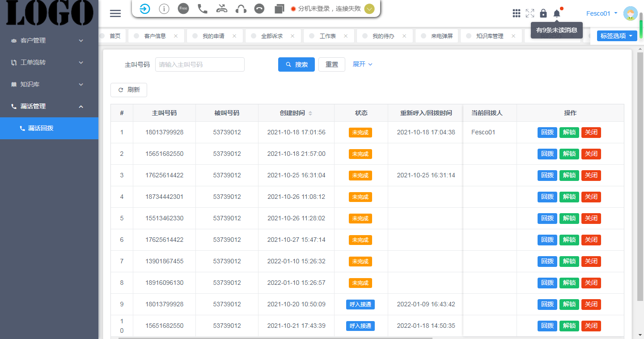
Task: Expand the 客户管理 sidebar menu
Action: click(x=49, y=40)
